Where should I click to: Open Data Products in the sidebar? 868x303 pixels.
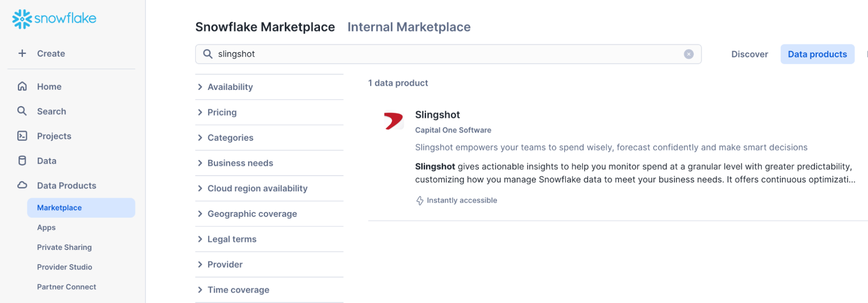pyautogui.click(x=67, y=186)
